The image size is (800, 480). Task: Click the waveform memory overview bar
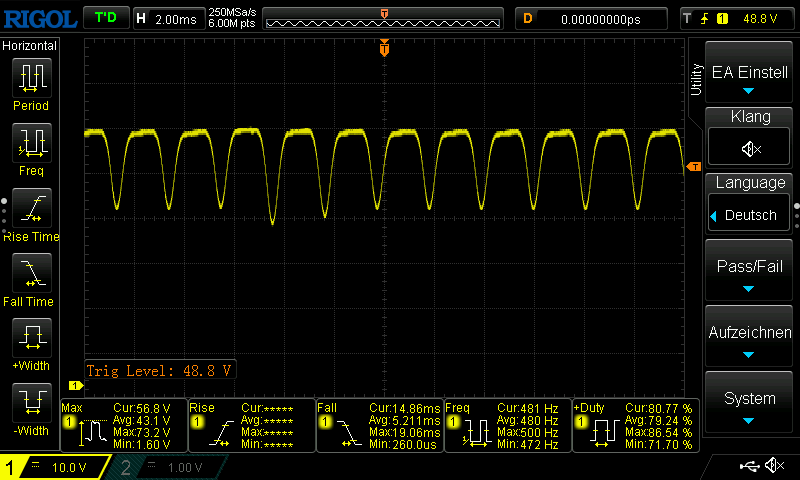click(383, 19)
